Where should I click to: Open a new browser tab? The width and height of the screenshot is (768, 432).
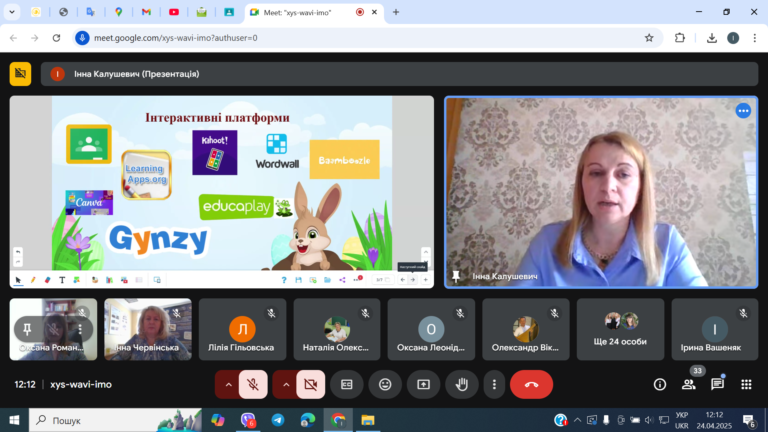click(x=396, y=12)
